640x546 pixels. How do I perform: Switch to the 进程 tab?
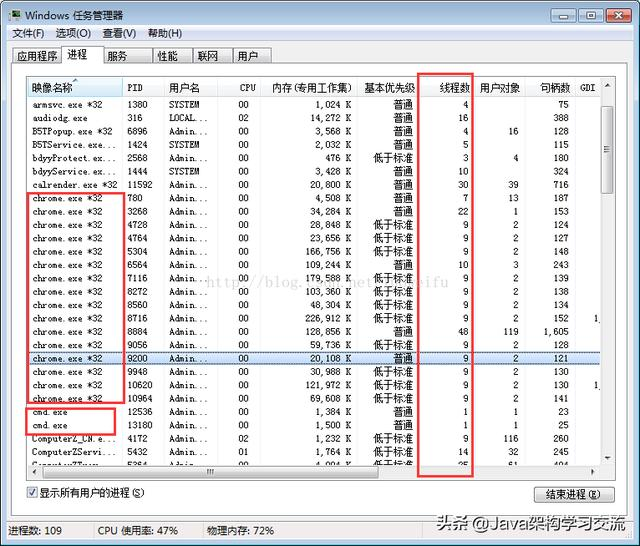(x=82, y=55)
